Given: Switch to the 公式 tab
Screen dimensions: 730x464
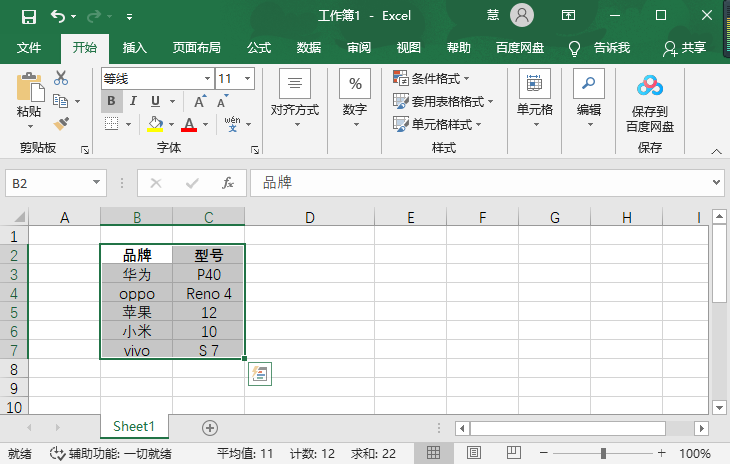Looking at the screenshot, I should (x=259, y=47).
